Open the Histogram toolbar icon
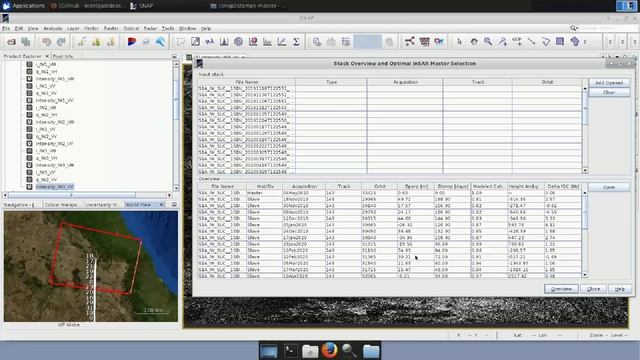This screenshot has width=640, height=360. tap(224, 42)
